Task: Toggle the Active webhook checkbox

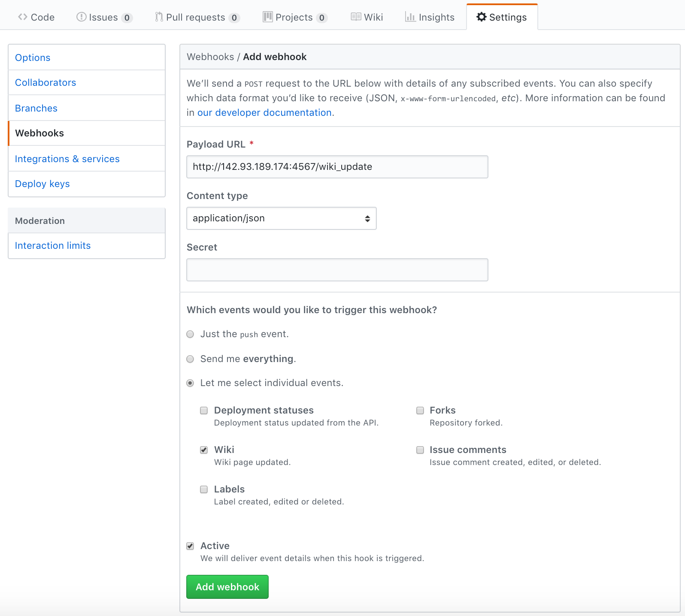Action: [x=190, y=546]
